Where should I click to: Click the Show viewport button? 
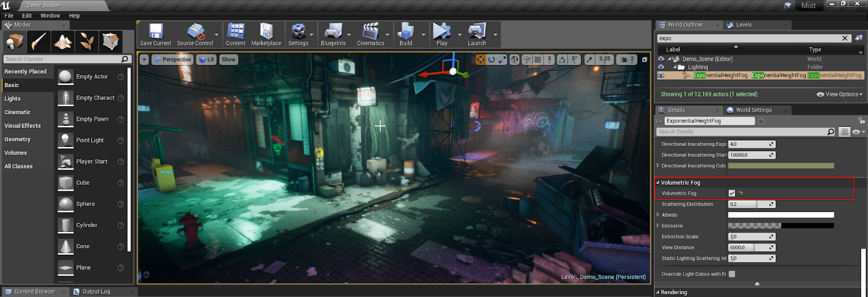click(x=228, y=60)
